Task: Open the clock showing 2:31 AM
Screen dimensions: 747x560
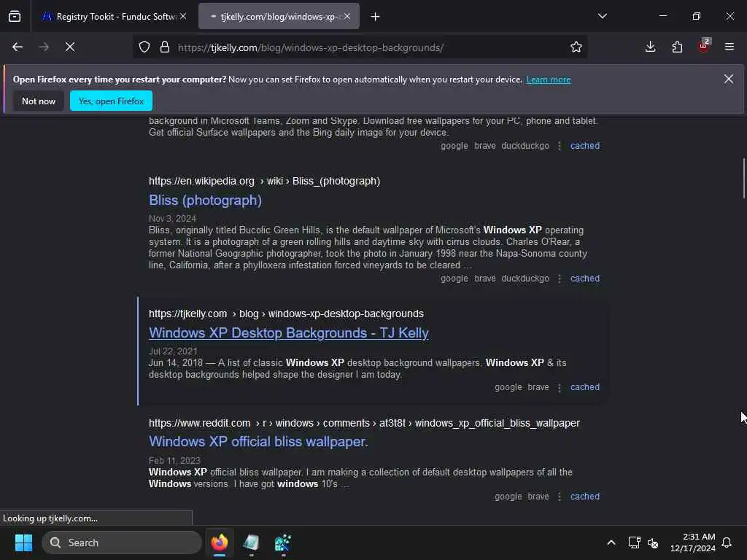Action: coord(693,542)
